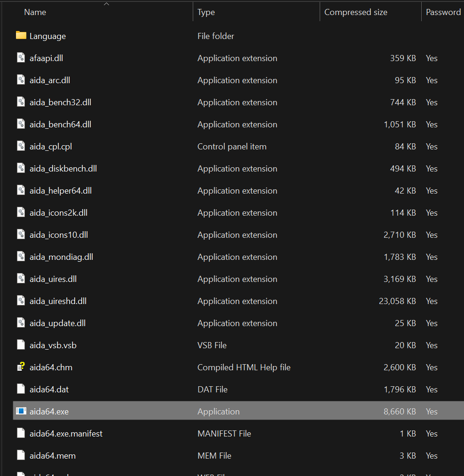Click the MEM File type cell
The image size is (464, 476).
(x=214, y=456)
